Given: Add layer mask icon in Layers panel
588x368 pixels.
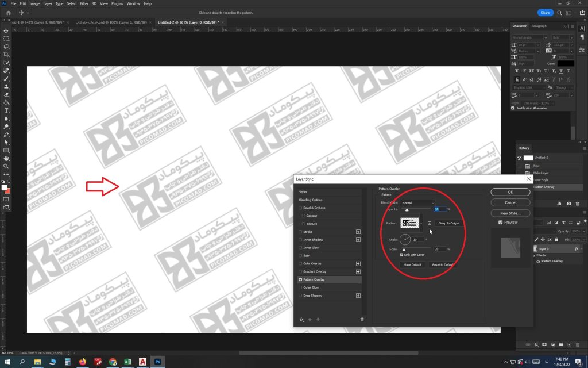Looking at the screenshot, I should point(544,344).
